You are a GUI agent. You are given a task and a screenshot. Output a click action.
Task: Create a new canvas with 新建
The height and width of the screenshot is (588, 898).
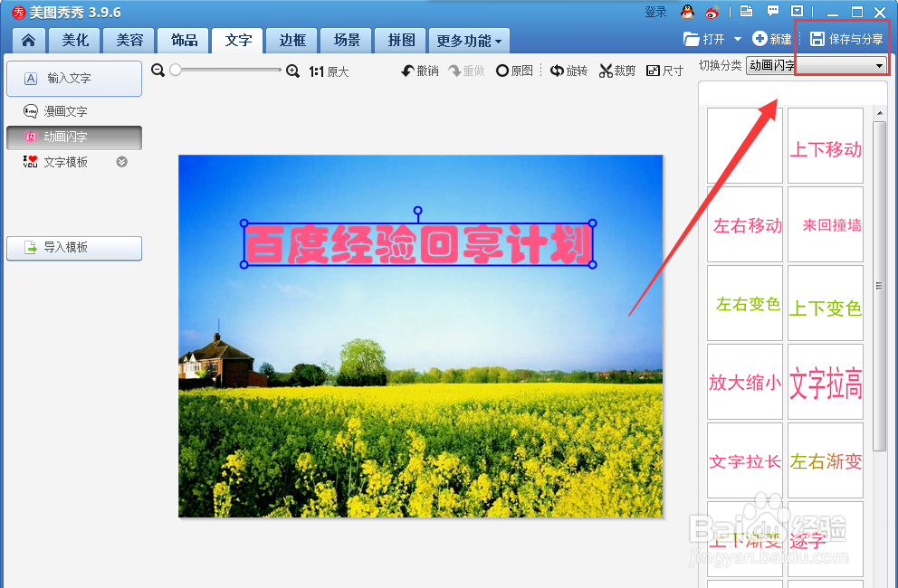[772, 39]
